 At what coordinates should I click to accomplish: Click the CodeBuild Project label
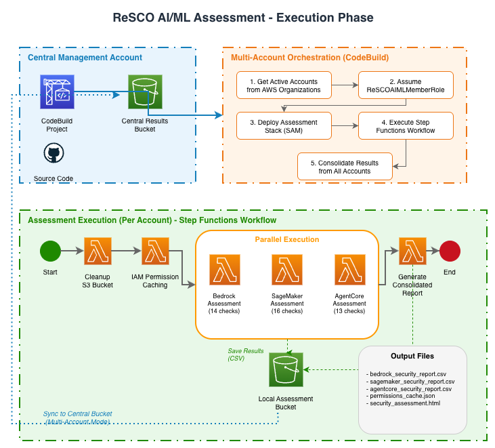(57, 125)
